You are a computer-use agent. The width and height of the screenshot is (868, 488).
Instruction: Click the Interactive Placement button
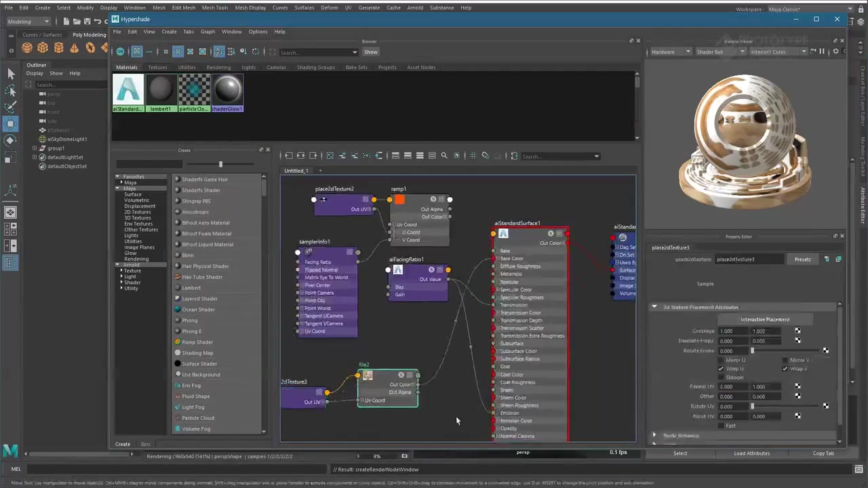pyautogui.click(x=764, y=319)
